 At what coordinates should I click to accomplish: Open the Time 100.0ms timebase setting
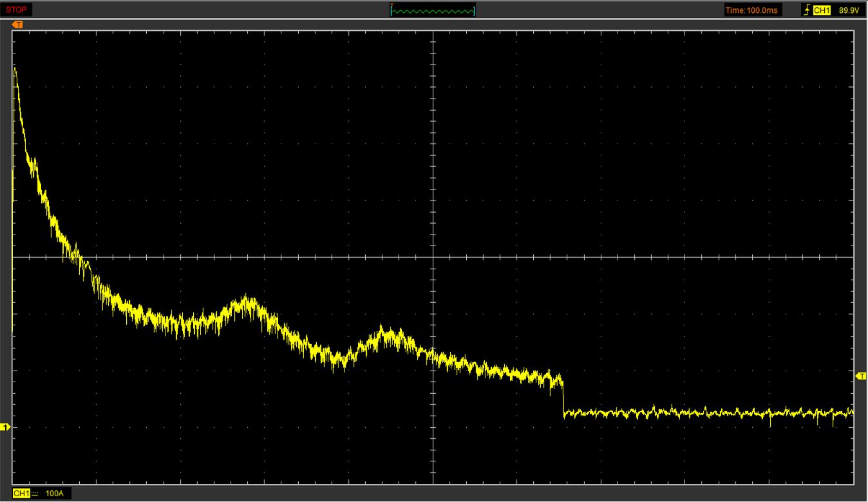tap(751, 10)
